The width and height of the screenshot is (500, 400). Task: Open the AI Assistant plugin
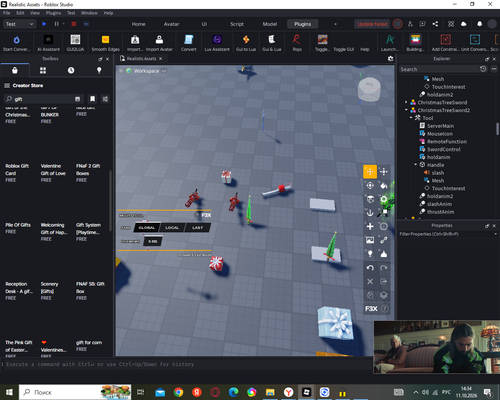pos(48,43)
